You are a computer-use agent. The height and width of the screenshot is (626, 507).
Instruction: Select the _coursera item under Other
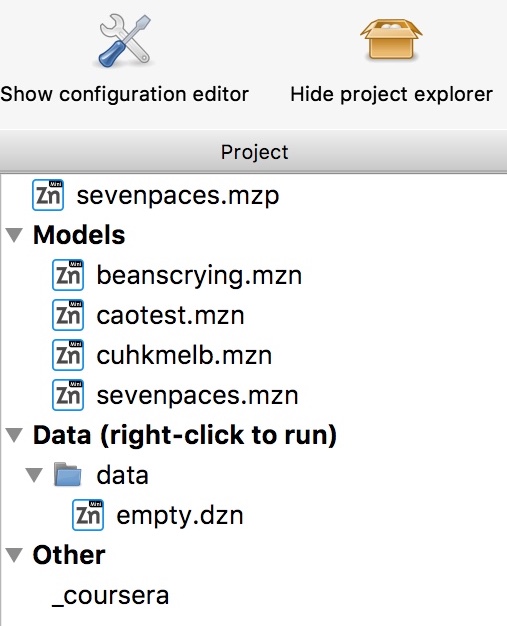[x=111, y=596]
